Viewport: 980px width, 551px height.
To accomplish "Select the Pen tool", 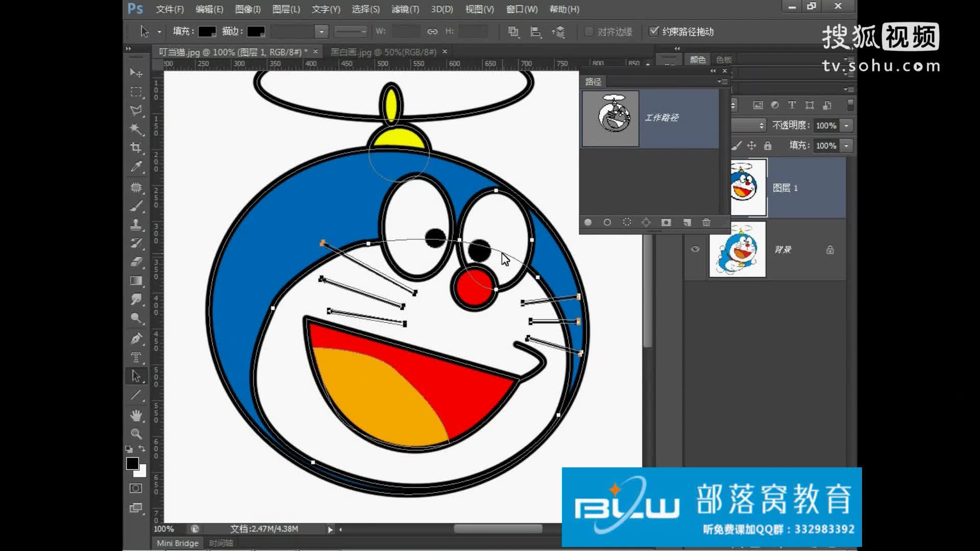I will click(x=136, y=338).
